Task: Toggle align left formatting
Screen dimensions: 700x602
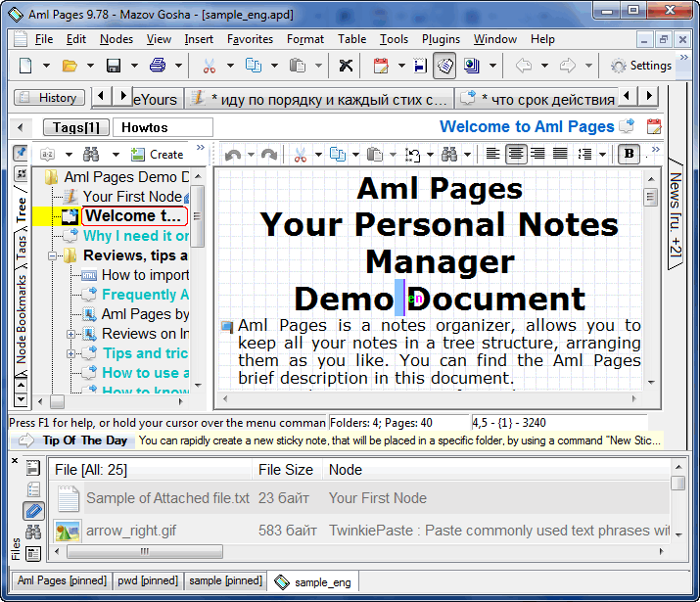Action: 492,154
